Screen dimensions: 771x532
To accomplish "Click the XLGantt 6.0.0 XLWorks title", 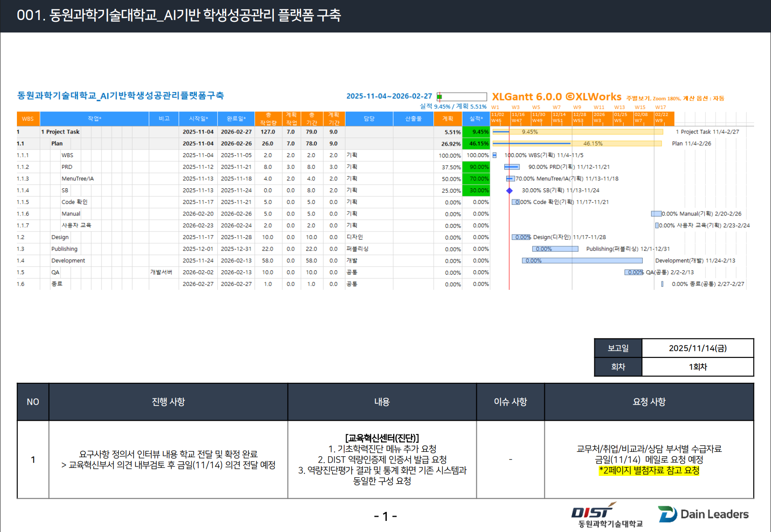I will tap(556, 97).
